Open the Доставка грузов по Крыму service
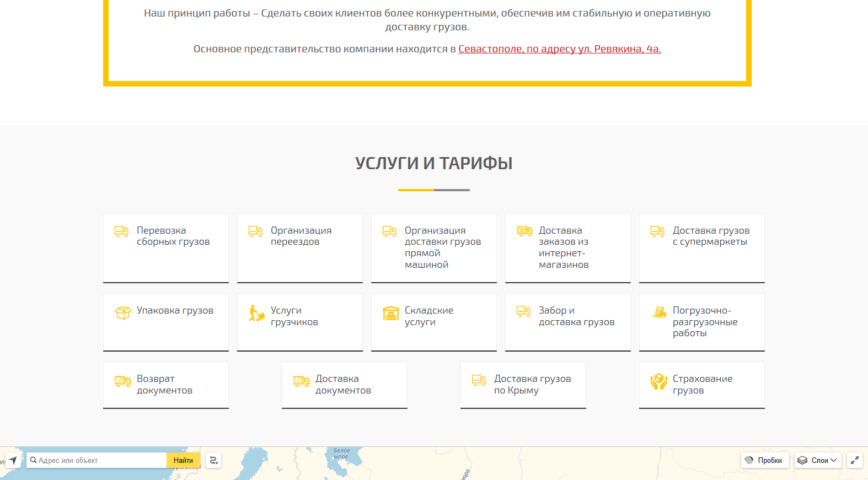Image resolution: width=868 pixels, height=480 pixels. click(x=523, y=385)
